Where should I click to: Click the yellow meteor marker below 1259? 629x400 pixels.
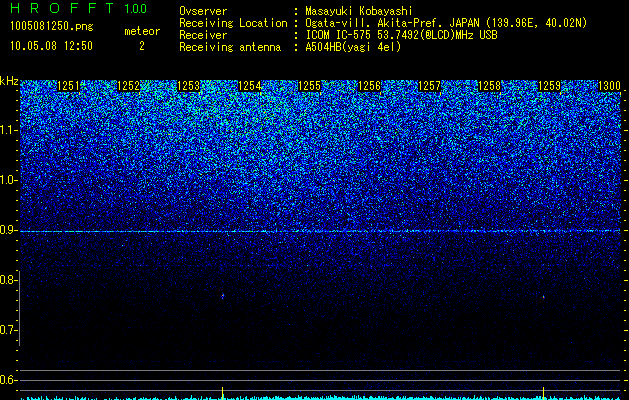click(x=544, y=392)
